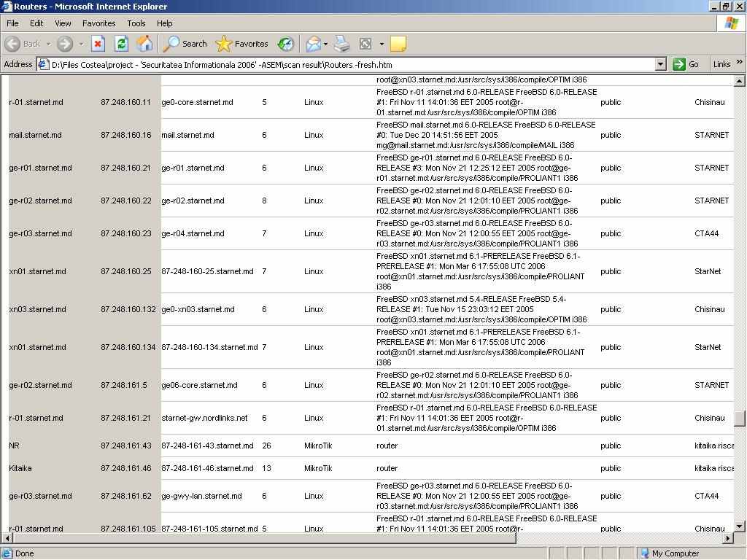This screenshot has height=560, width=747.
Task: Click the IP address 87.248.160.132
Action: (128, 309)
